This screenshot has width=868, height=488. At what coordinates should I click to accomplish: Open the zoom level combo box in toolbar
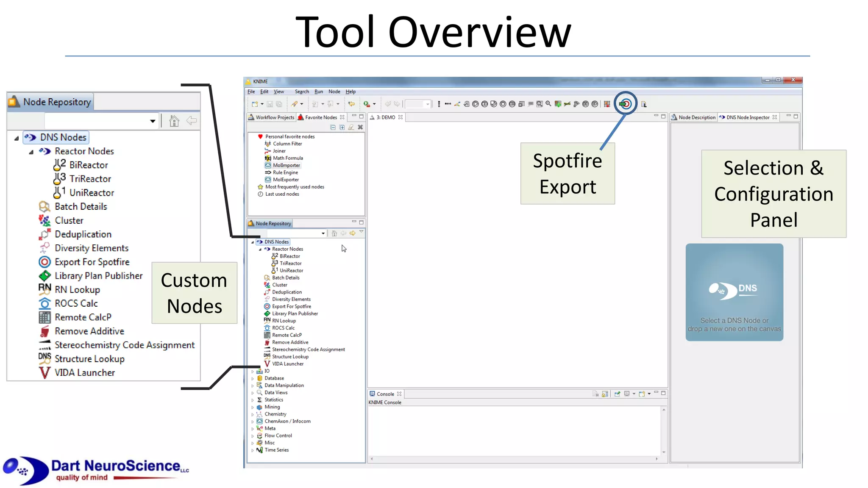[x=418, y=104]
